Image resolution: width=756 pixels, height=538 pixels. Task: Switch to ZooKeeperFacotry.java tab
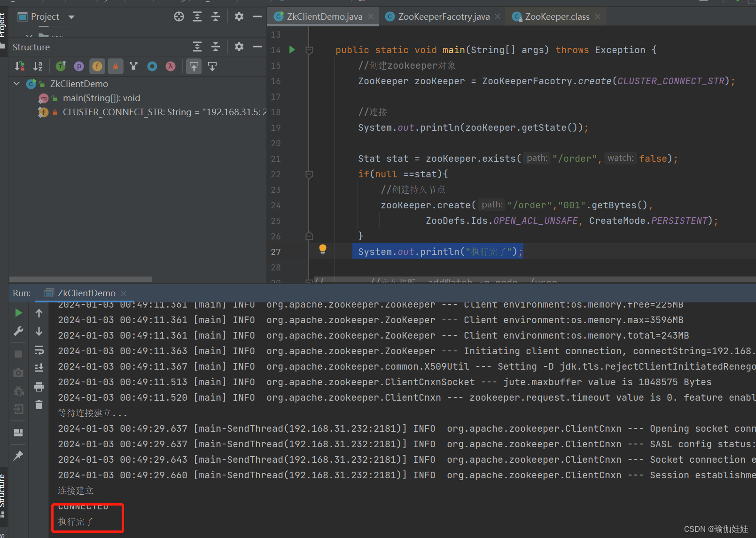(444, 16)
